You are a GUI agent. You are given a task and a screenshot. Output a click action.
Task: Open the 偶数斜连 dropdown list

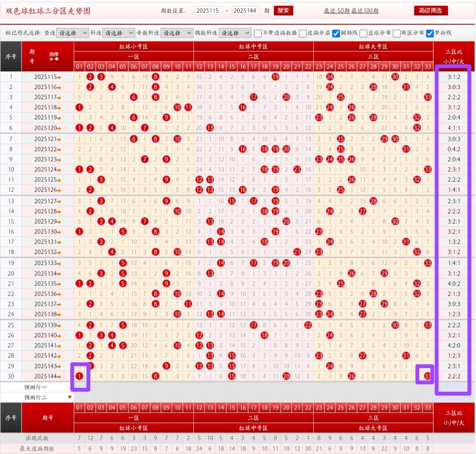235,33
